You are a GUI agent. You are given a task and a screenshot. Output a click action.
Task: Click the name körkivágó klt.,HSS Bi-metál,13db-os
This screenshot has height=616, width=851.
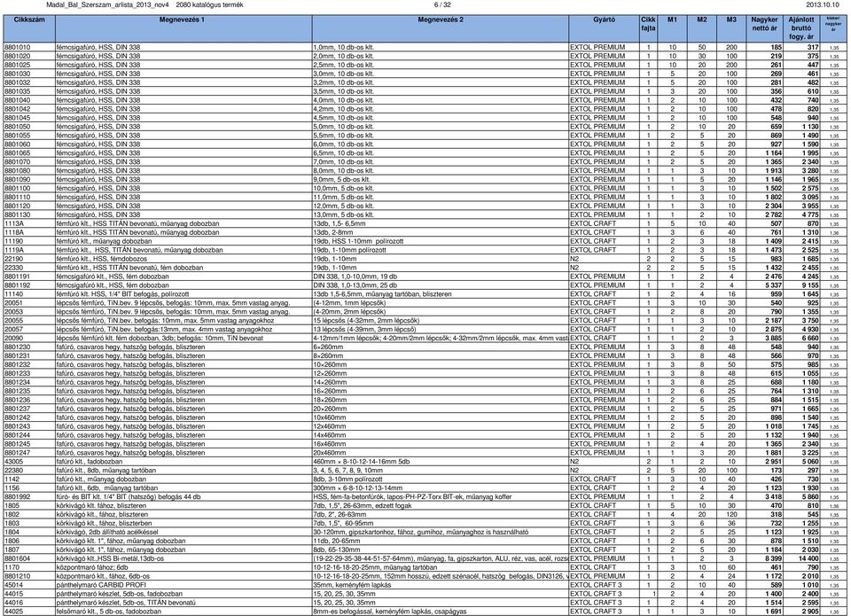(110, 558)
